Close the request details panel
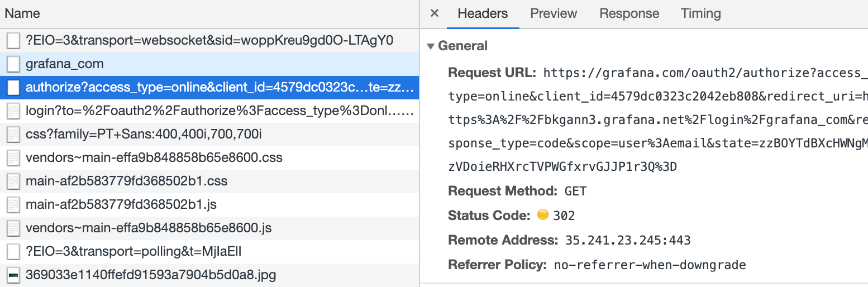The width and height of the screenshot is (868, 287). tap(435, 13)
